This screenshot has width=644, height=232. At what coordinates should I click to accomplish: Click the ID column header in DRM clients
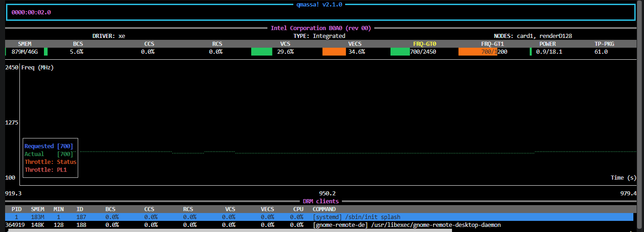click(80, 209)
